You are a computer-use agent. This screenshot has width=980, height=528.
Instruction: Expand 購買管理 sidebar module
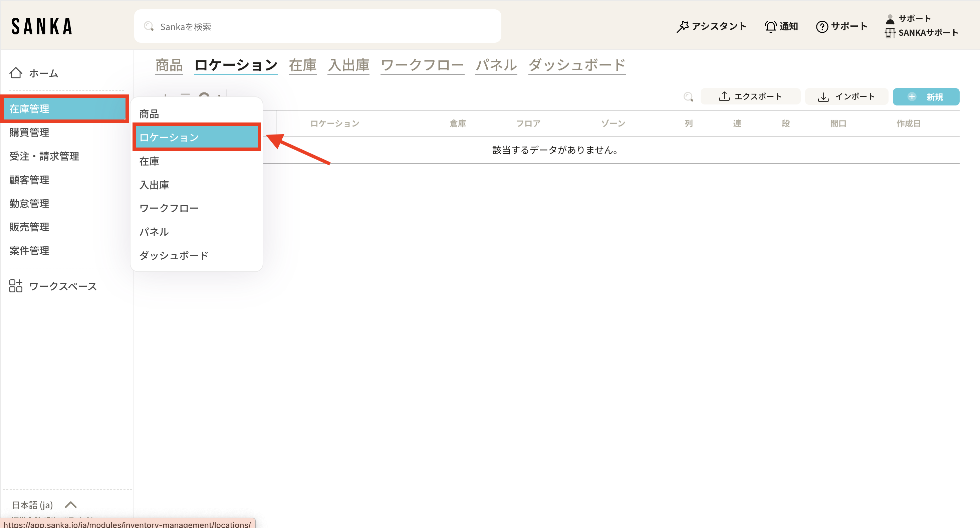pyautogui.click(x=29, y=133)
